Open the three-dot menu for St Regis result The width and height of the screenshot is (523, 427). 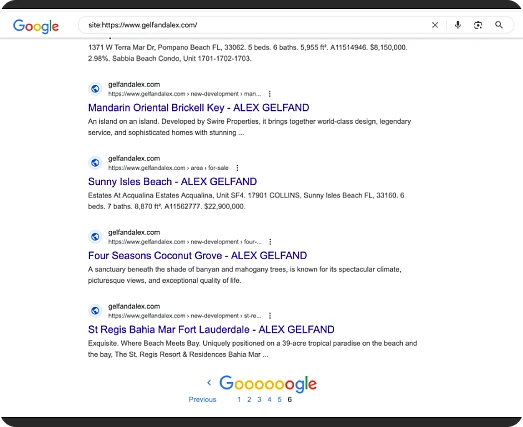270,316
